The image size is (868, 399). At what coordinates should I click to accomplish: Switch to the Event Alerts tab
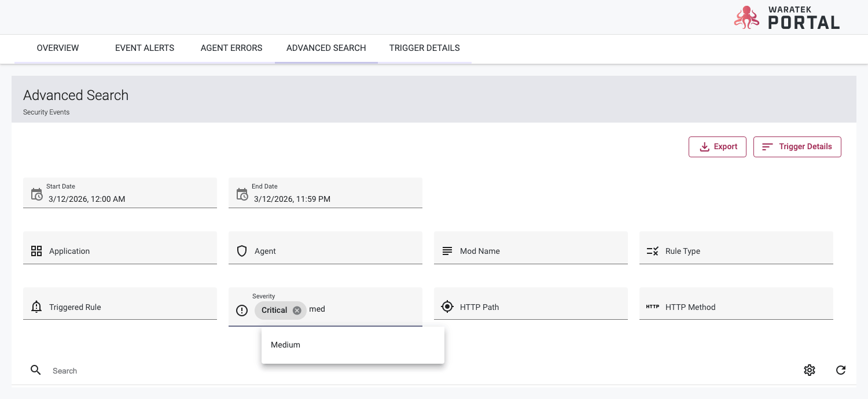145,48
